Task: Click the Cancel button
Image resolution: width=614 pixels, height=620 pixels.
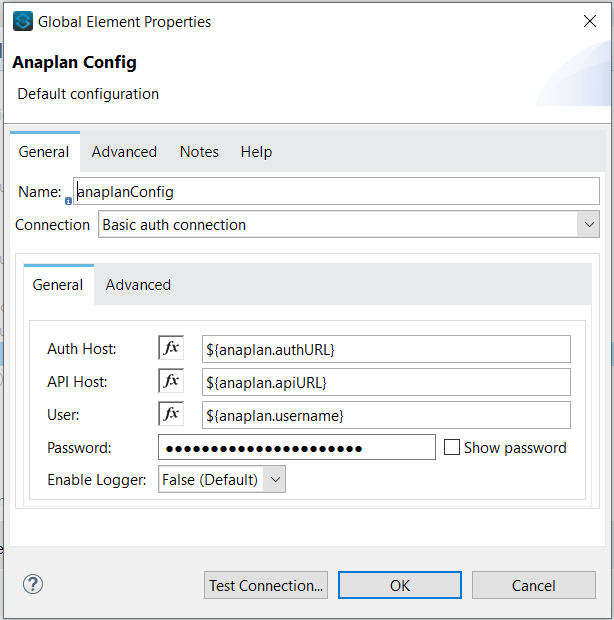Action: coord(534,585)
